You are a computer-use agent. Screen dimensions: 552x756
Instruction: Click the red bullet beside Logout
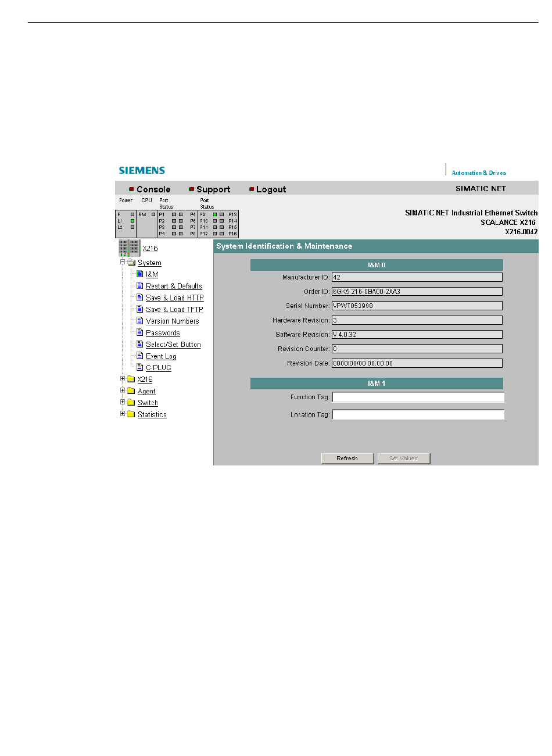pyautogui.click(x=252, y=189)
